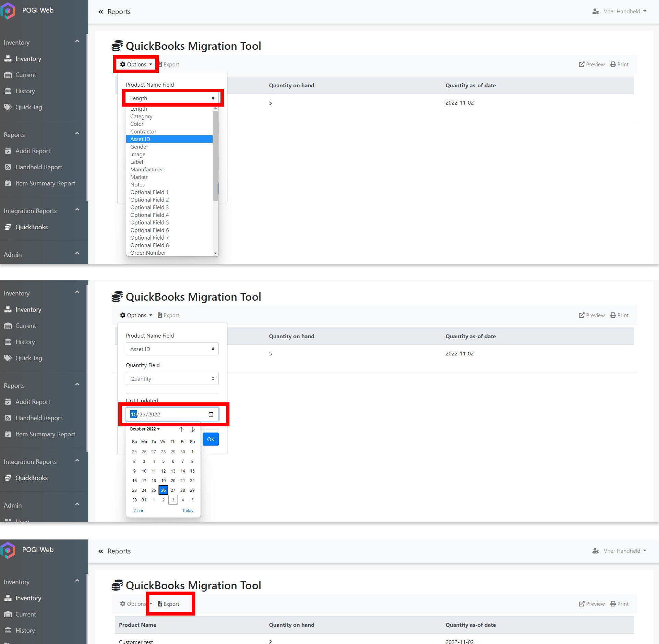The width and height of the screenshot is (659, 644).
Task: Click the calendar's next month down arrow
Action: (x=192, y=429)
